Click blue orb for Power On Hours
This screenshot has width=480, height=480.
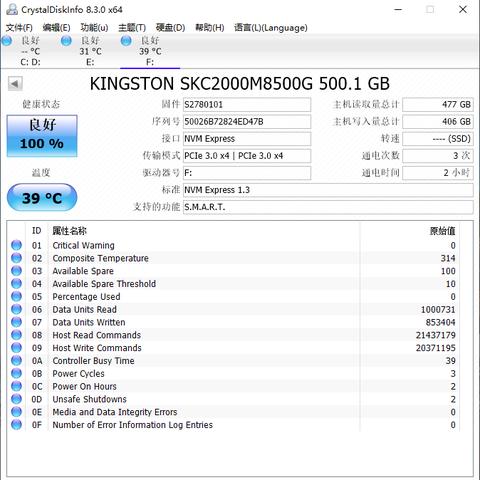coord(16,386)
